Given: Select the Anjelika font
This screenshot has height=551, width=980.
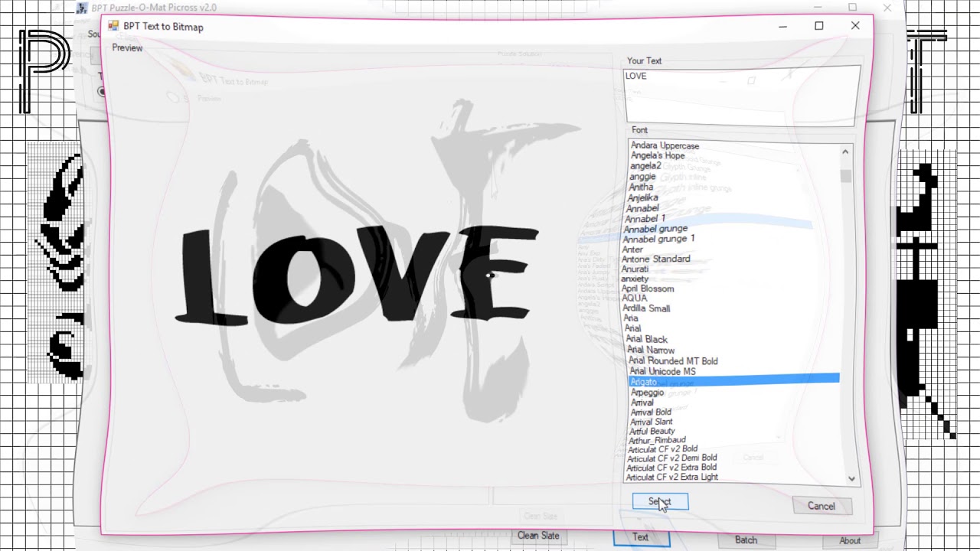Looking at the screenshot, I should pos(642,197).
